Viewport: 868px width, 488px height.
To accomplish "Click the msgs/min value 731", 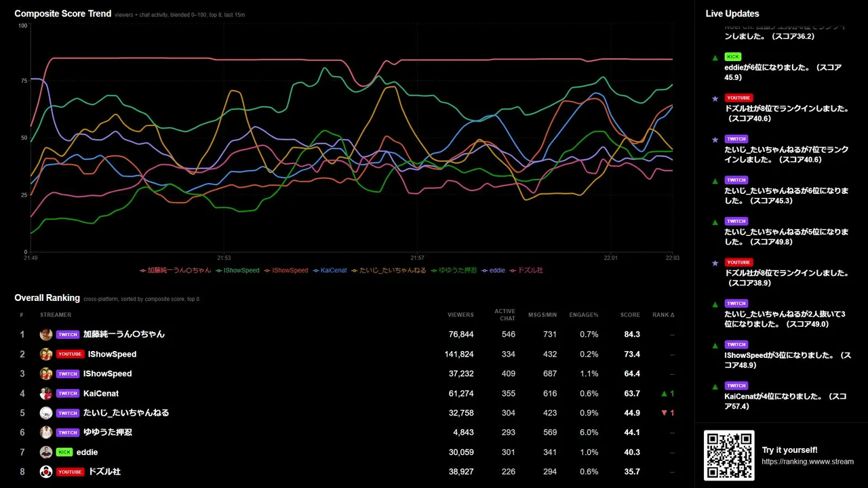I will [x=550, y=335].
